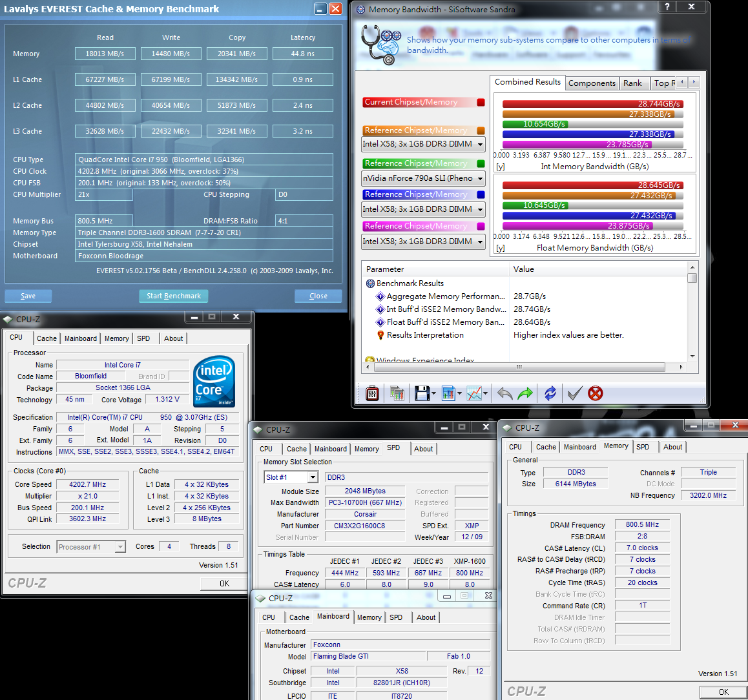
Task: Click the Flaming Blade GTI model value
Action: pyautogui.click(x=368, y=657)
